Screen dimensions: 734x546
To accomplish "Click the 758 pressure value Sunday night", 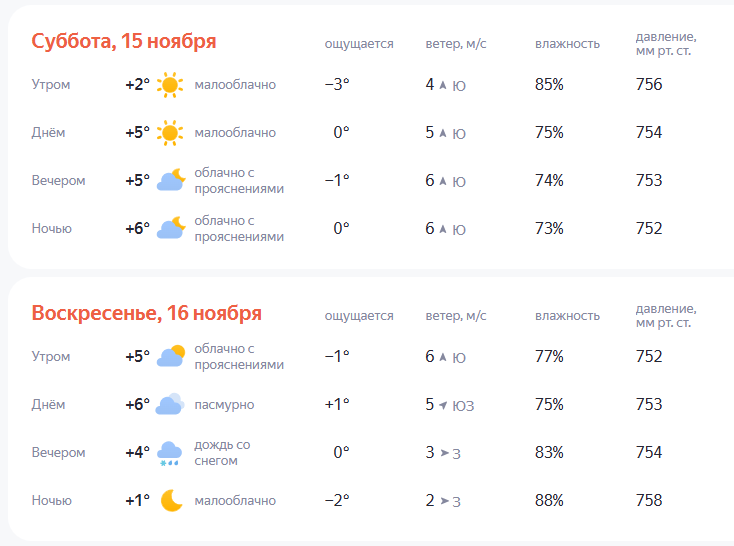I will click(649, 501).
